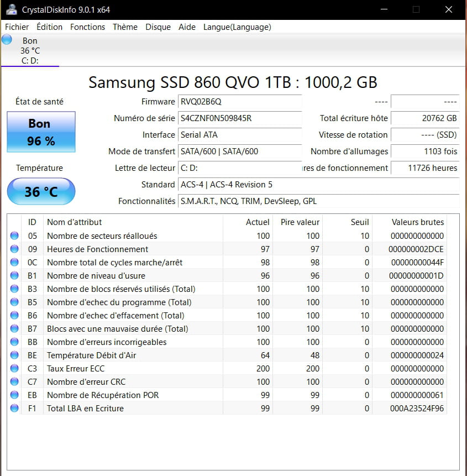Click status orb for Température Débit d'Air

(x=14, y=355)
